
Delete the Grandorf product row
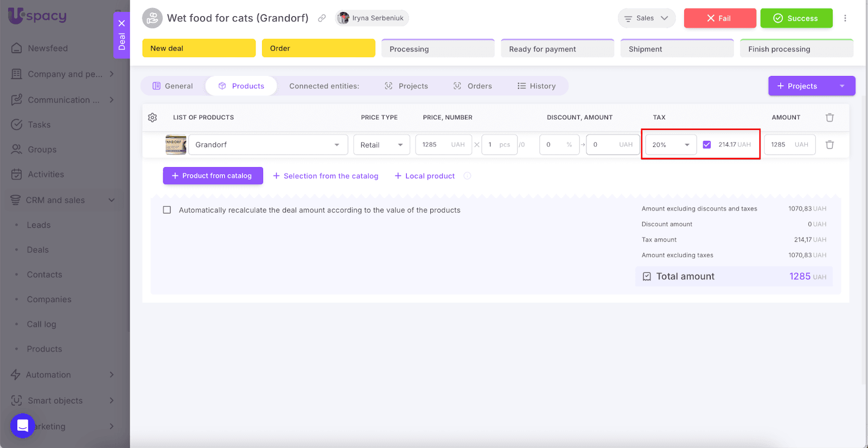pos(829,145)
